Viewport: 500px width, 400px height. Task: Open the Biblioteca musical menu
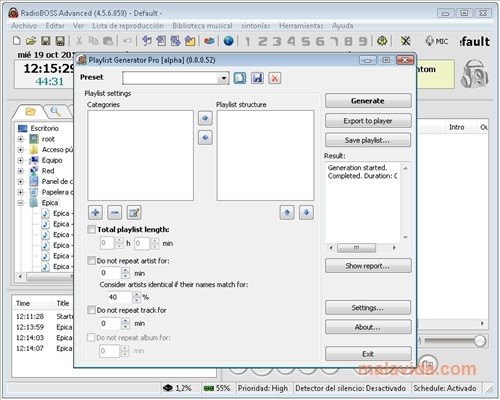tap(202, 26)
